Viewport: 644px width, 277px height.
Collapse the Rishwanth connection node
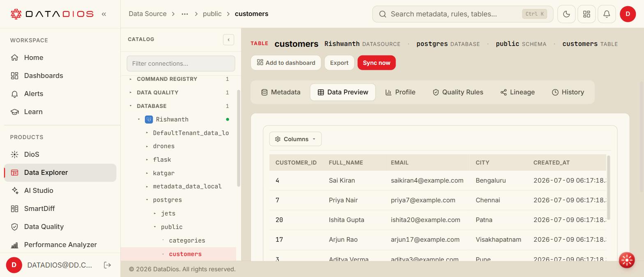pyautogui.click(x=139, y=119)
